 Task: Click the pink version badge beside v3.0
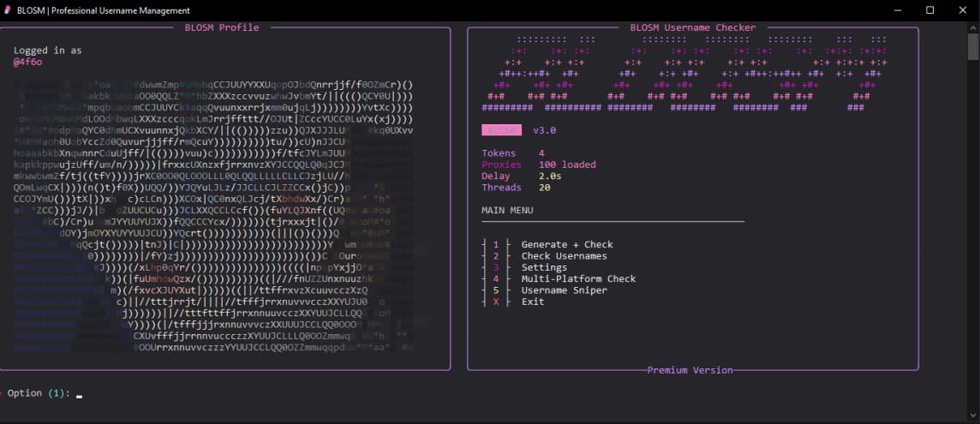501,130
